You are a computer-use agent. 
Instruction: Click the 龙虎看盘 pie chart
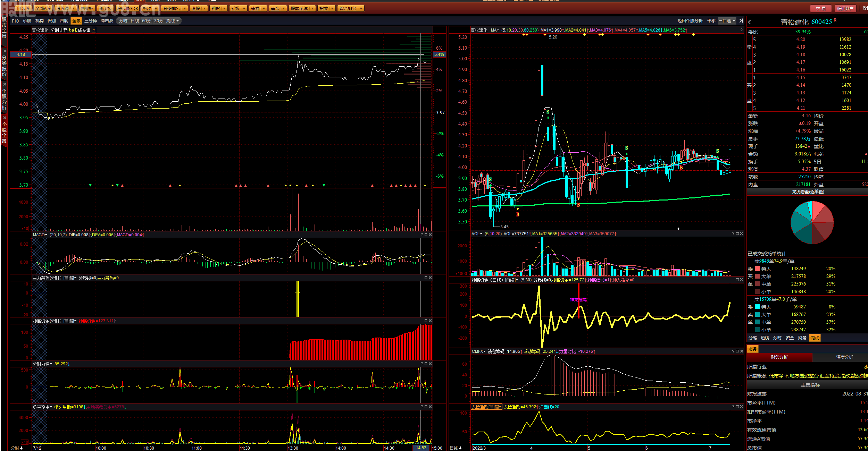812,222
